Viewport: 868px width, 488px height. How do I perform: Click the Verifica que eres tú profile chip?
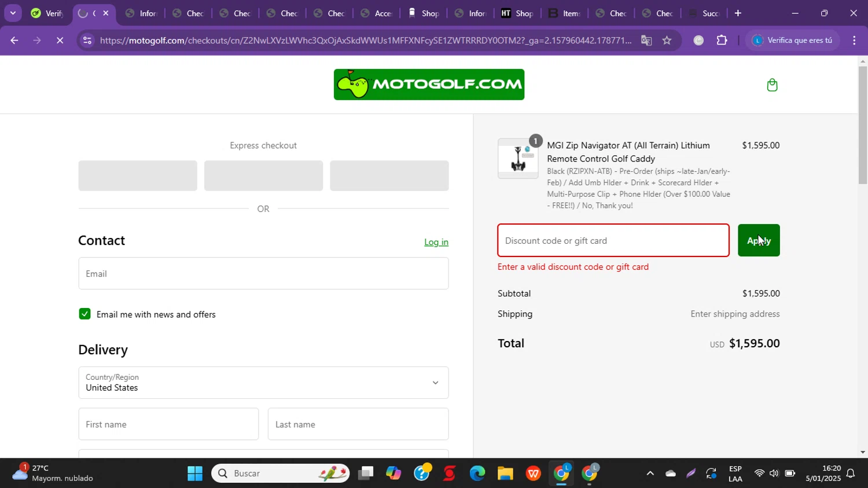point(792,41)
